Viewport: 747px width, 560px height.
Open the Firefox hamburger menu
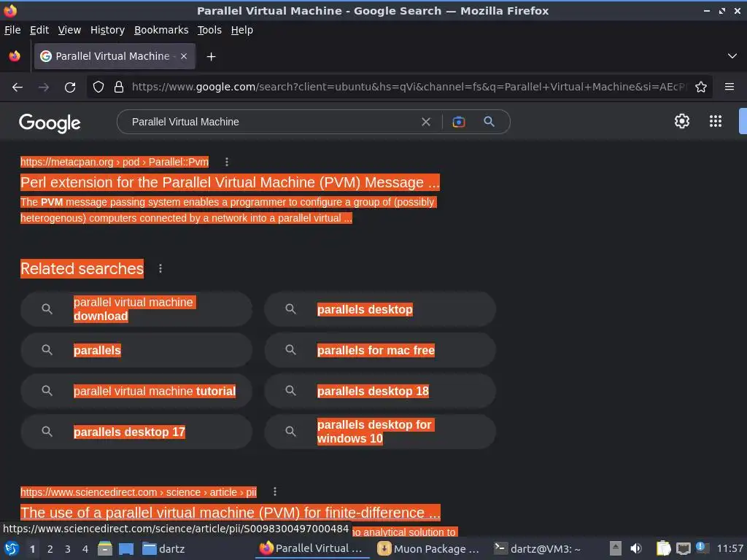[x=729, y=87]
